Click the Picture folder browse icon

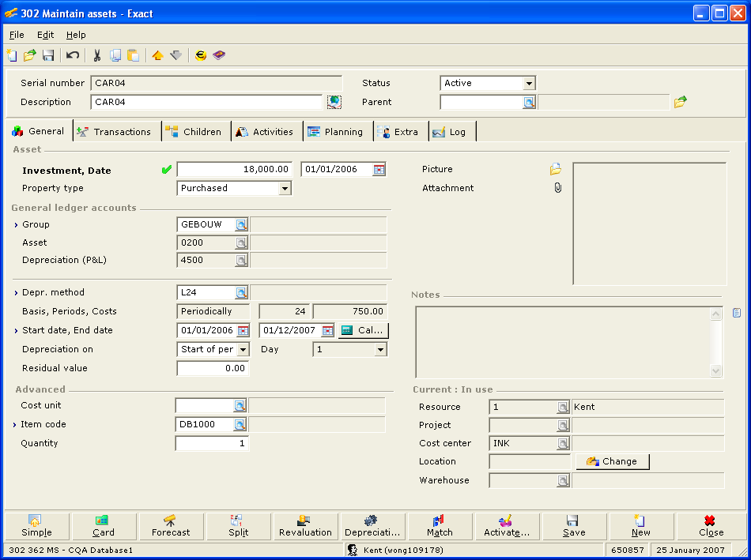(x=556, y=169)
